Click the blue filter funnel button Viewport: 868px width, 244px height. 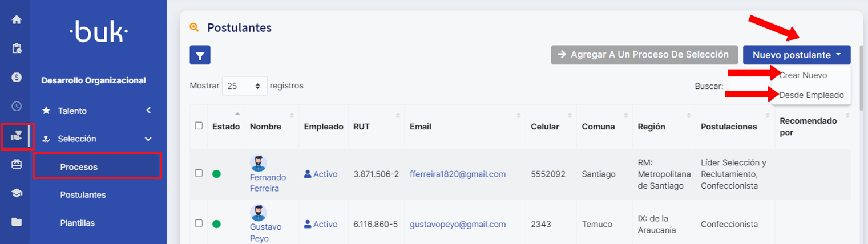point(200,55)
